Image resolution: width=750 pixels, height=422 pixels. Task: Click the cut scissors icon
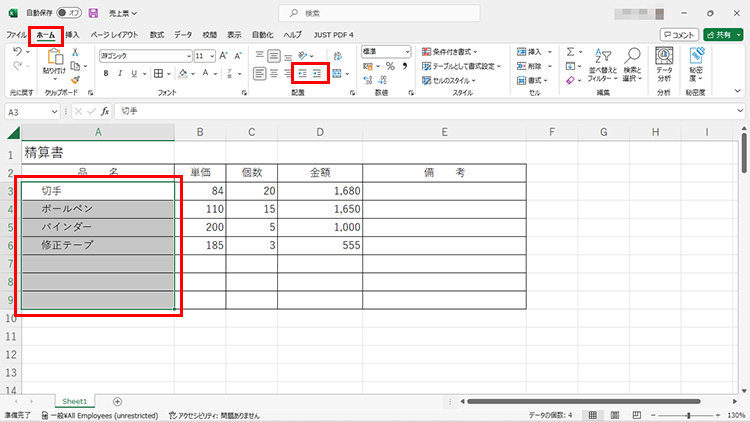(75, 52)
